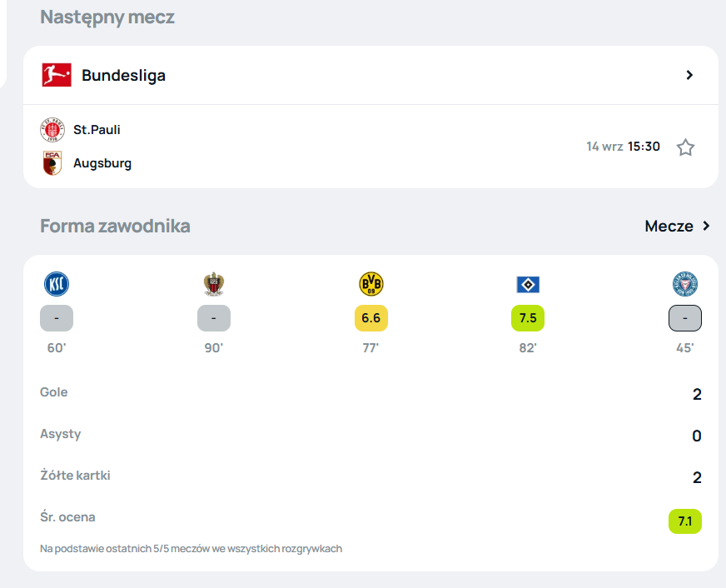Open Augsburg team name
Image resolution: width=726 pixels, height=588 pixels.
102,163
